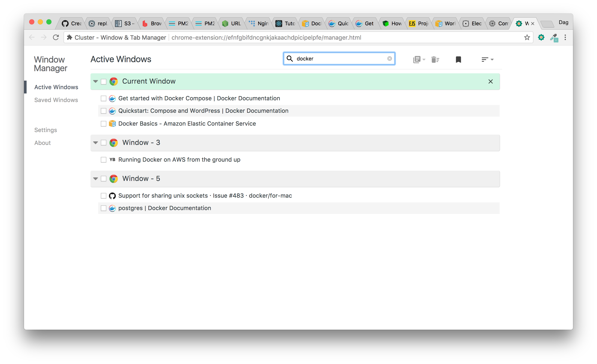Collapse the Current Window group

(95, 82)
